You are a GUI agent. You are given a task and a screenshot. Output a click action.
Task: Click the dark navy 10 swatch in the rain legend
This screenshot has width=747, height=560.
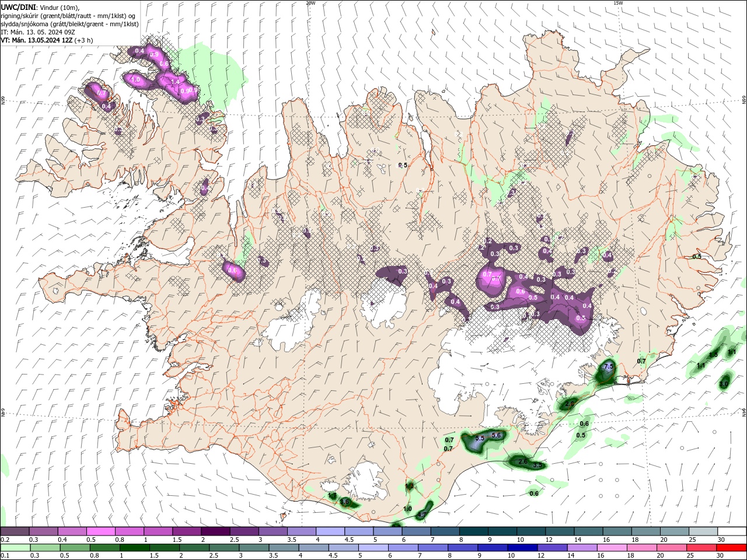[521, 548]
